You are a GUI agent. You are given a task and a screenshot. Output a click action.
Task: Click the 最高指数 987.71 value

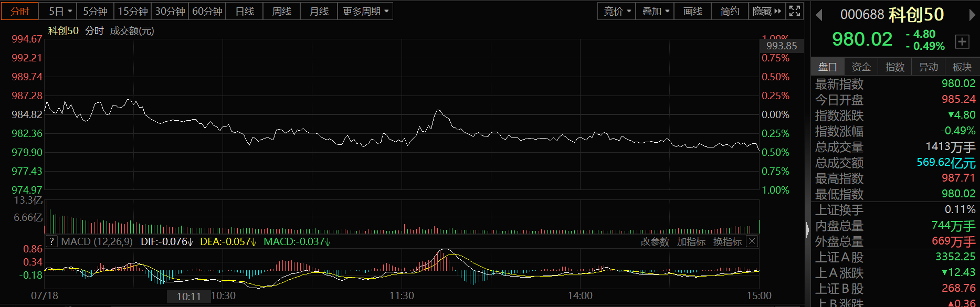tap(958, 178)
